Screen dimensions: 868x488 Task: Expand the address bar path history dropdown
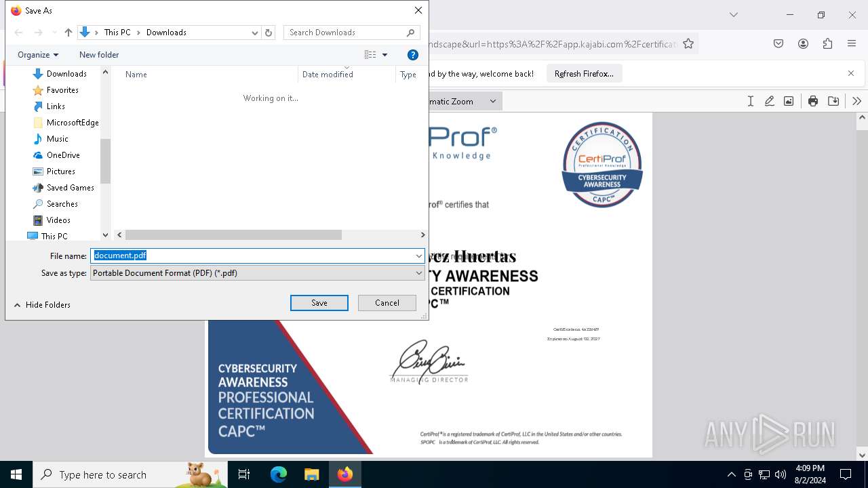coord(255,33)
